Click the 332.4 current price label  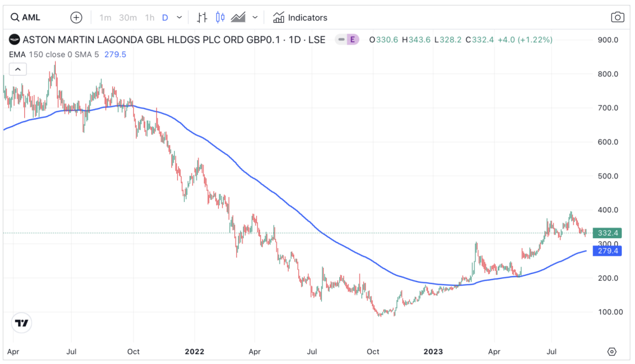coord(608,233)
